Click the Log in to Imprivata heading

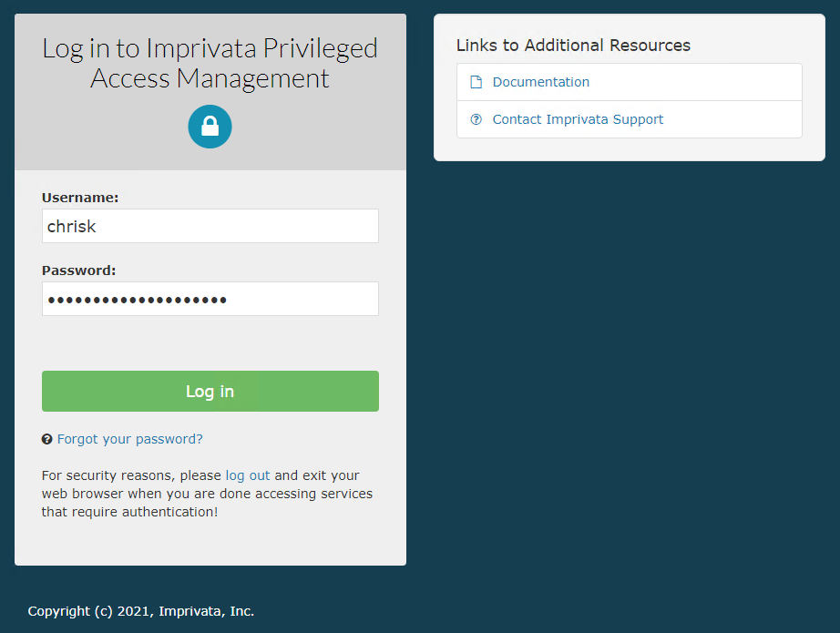tap(210, 62)
